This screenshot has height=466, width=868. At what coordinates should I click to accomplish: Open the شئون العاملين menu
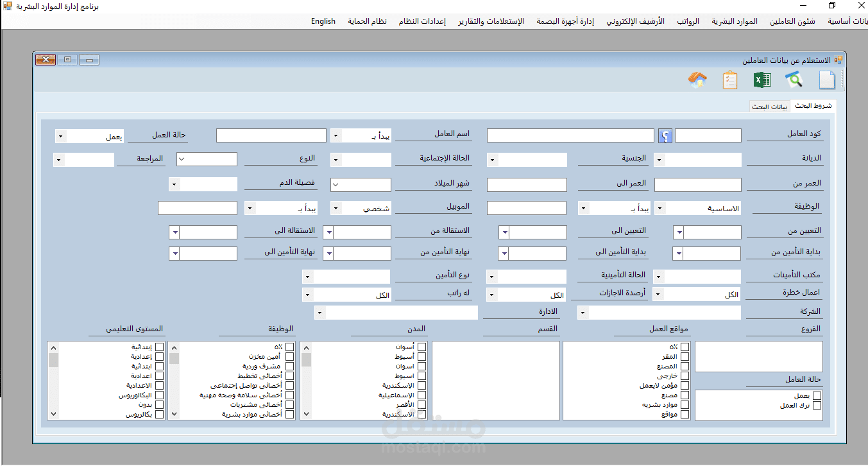point(792,21)
